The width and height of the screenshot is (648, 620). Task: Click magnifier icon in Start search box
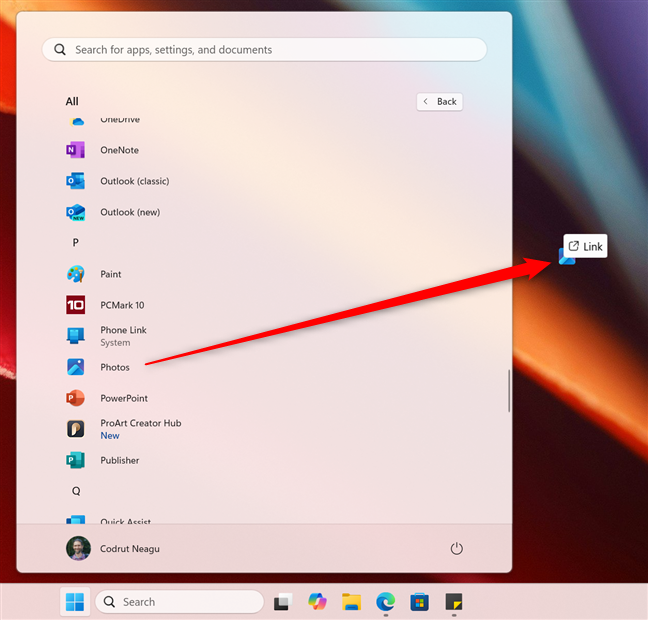60,50
